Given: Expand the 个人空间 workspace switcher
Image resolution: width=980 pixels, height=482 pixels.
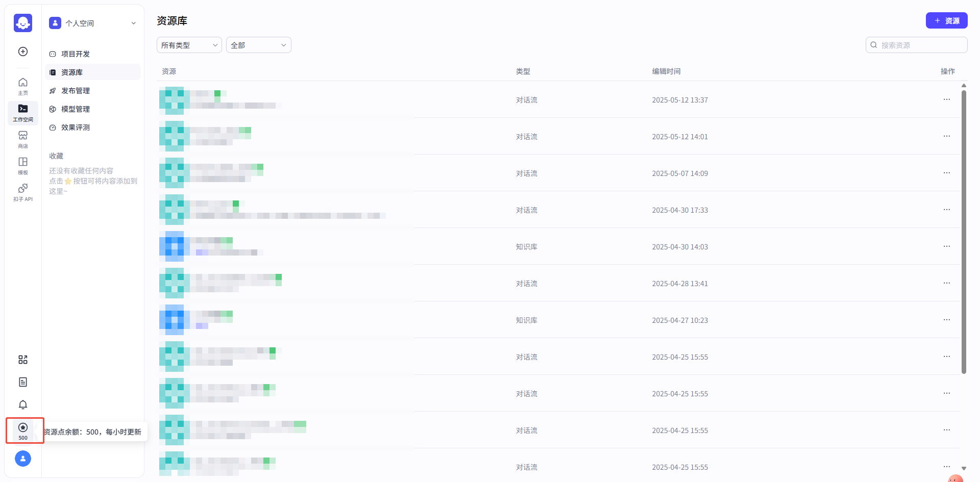Looking at the screenshot, I should [92, 23].
